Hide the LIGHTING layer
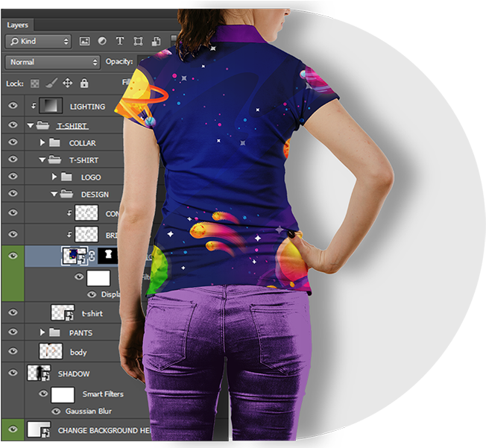Viewport: 486px width, 448px height. click(x=13, y=106)
